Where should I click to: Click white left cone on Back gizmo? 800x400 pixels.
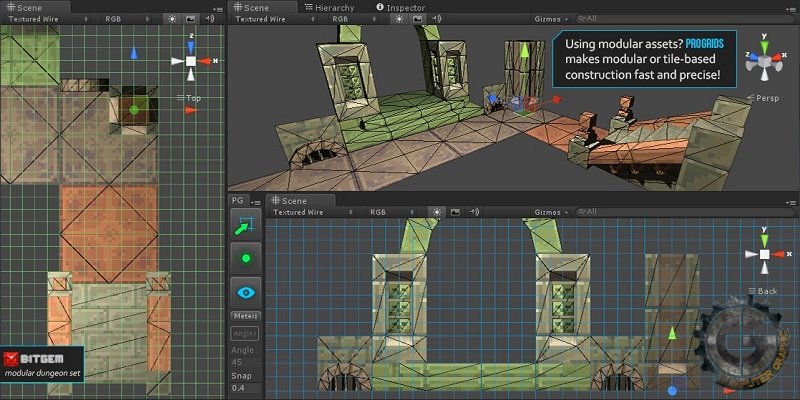coord(751,254)
